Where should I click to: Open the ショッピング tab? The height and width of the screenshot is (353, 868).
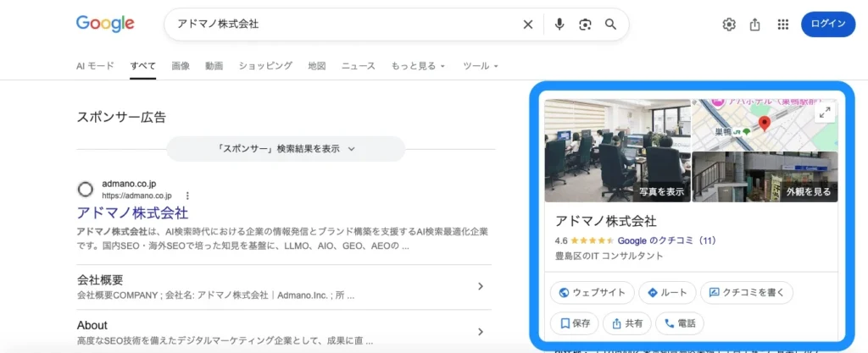point(265,66)
